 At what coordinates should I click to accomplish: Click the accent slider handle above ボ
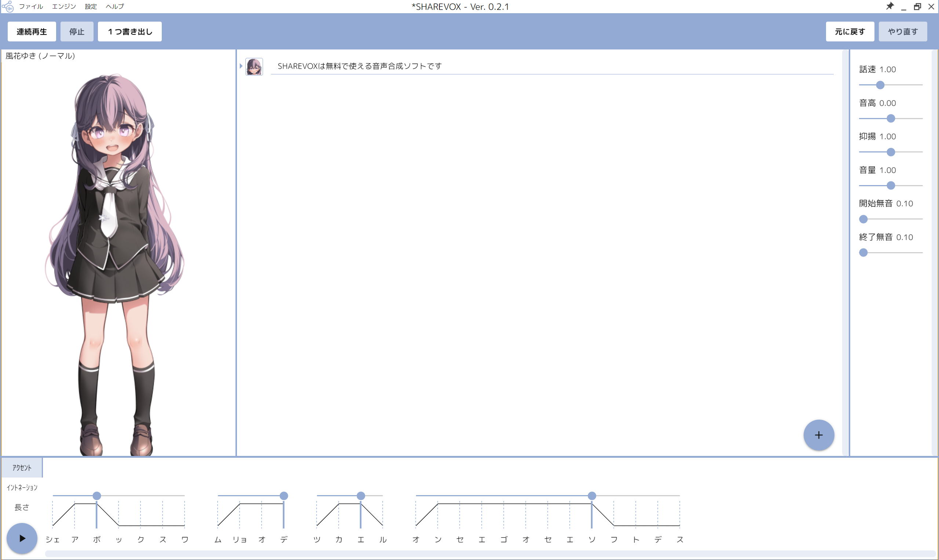(x=97, y=495)
